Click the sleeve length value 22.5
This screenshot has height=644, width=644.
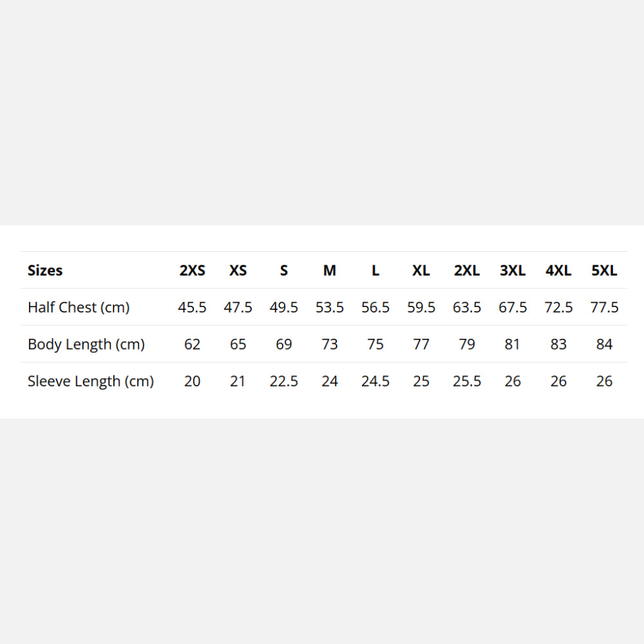point(284,381)
